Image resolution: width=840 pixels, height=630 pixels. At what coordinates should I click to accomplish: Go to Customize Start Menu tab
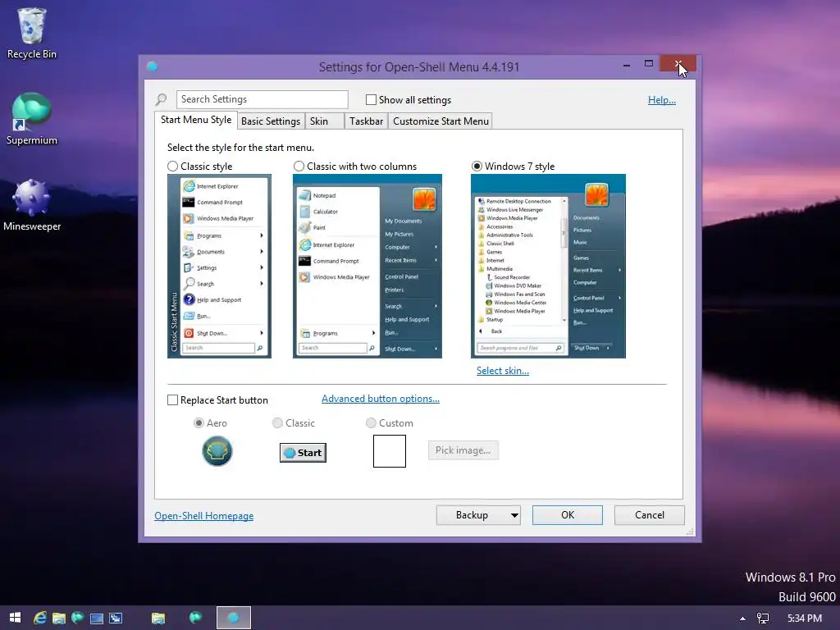(x=441, y=121)
